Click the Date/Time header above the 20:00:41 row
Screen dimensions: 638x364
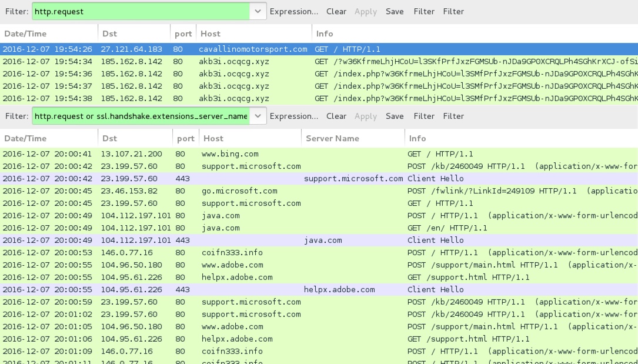[49, 138]
